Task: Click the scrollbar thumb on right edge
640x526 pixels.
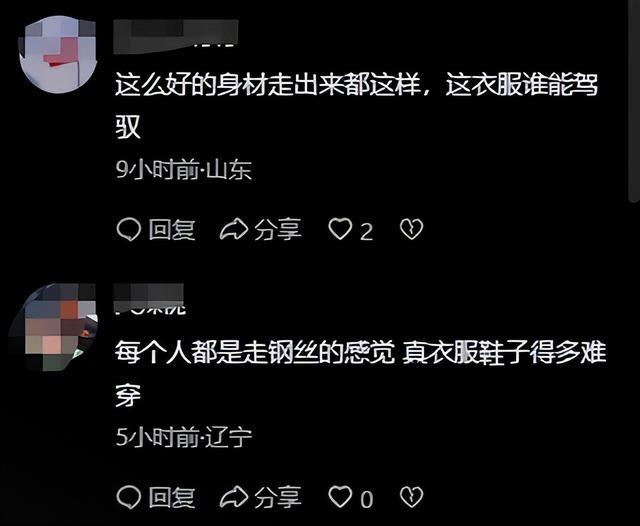Action: (633, 100)
